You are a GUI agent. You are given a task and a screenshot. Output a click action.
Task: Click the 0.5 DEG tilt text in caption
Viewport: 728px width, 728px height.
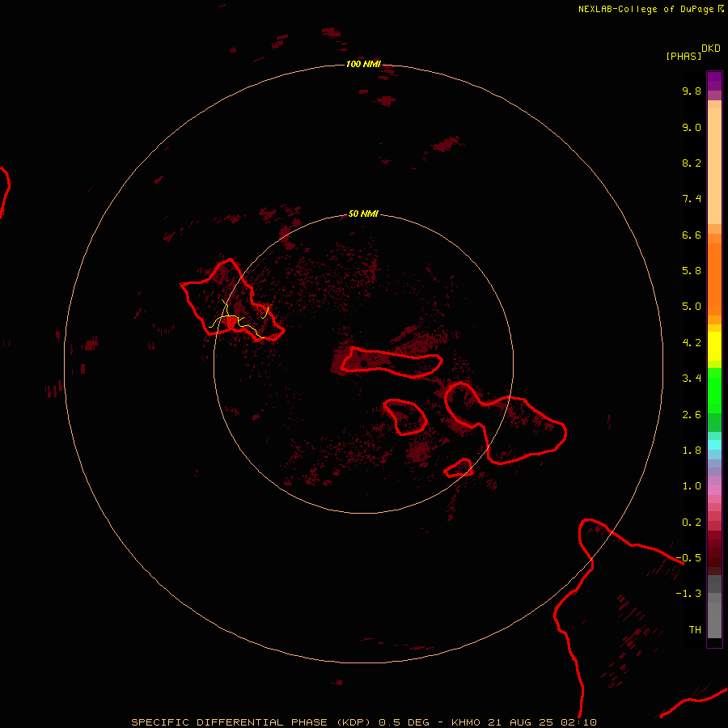tap(405, 722)
